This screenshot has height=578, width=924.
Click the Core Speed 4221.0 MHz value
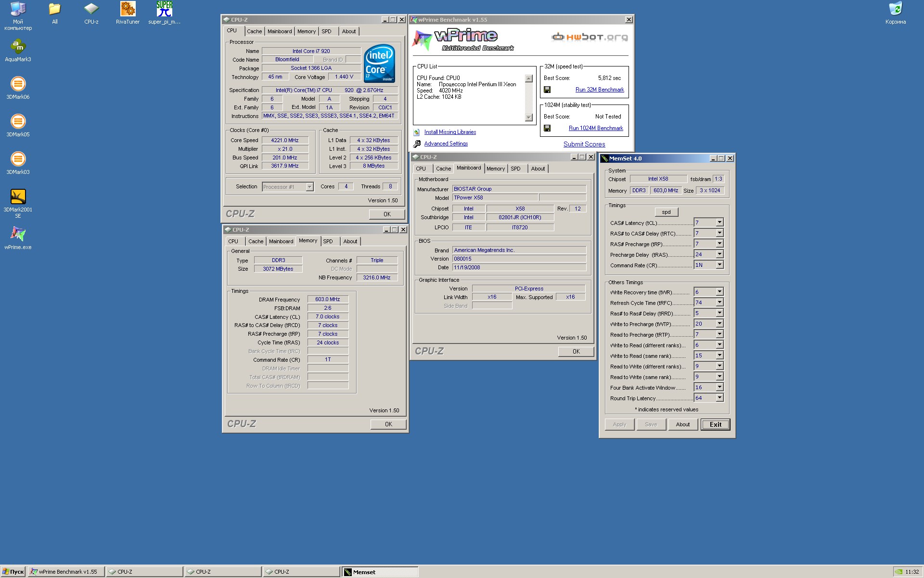(x=285, y=140)
